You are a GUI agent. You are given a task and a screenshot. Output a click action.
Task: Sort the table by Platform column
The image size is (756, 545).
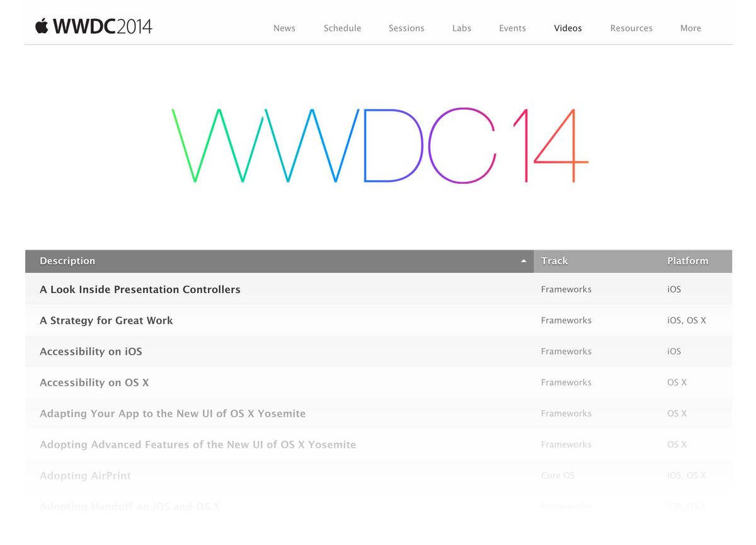(687, 261)
